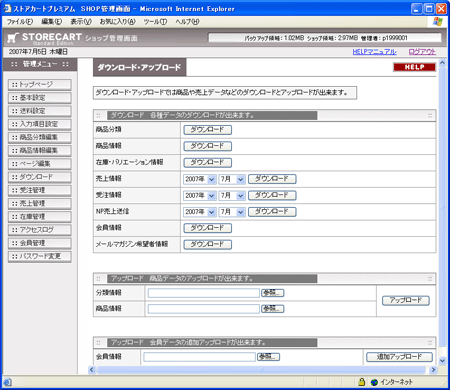Click the 追加アップロード button

pyautogui.click(x=399, y=357)
